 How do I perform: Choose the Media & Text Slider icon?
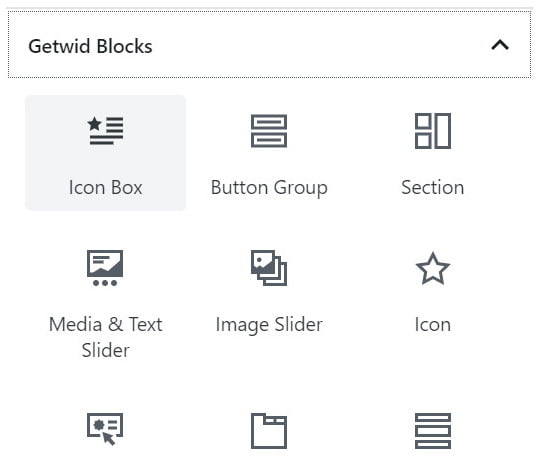coord(105,268)
